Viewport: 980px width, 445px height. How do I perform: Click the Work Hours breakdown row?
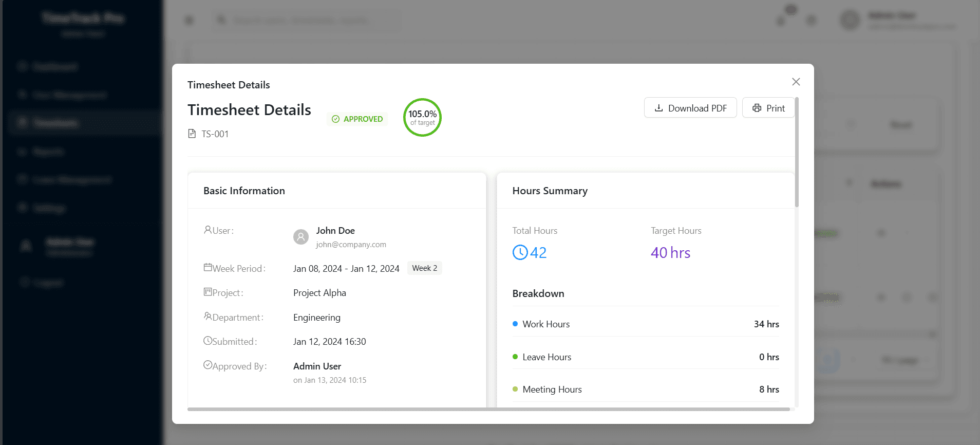click(646, 324)
